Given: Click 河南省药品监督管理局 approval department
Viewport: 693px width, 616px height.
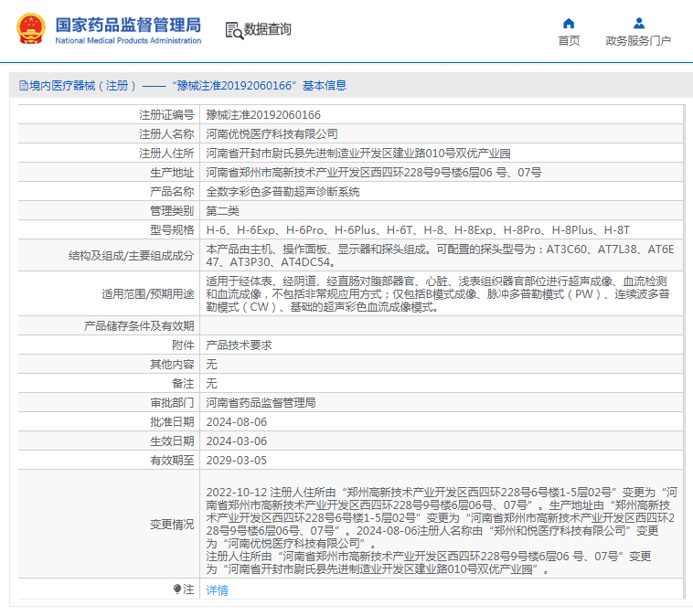Looking at the screenshot, I should coord(261,402).
